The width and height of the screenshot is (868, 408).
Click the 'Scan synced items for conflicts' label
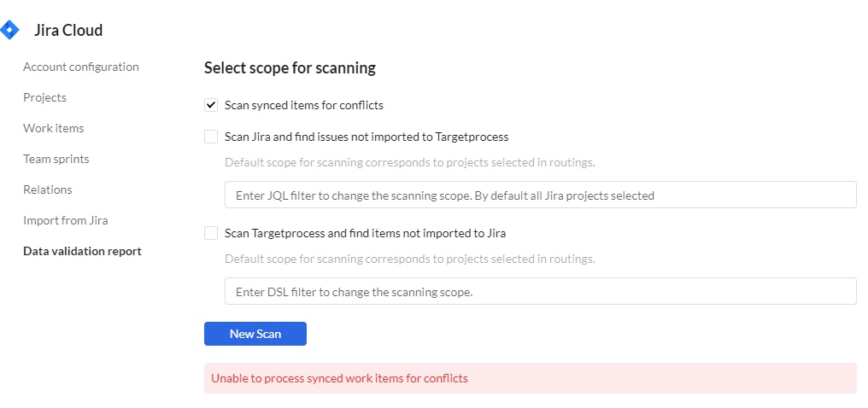(x=304, y=106)
